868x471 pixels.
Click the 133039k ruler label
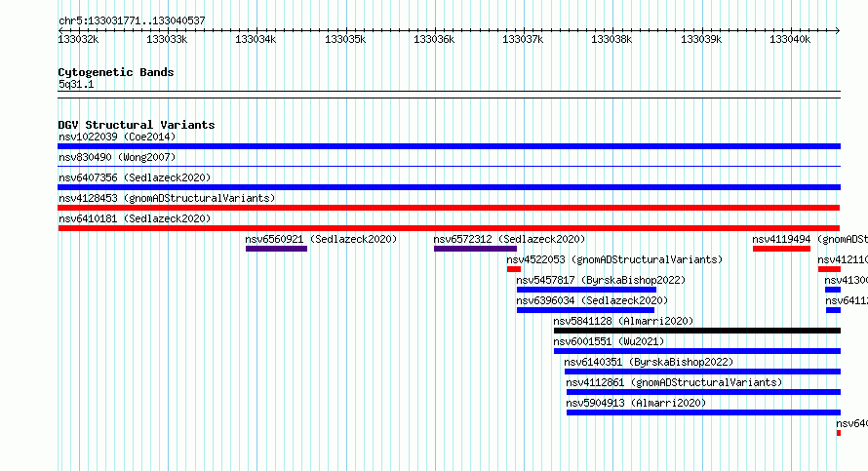[701, 39]
